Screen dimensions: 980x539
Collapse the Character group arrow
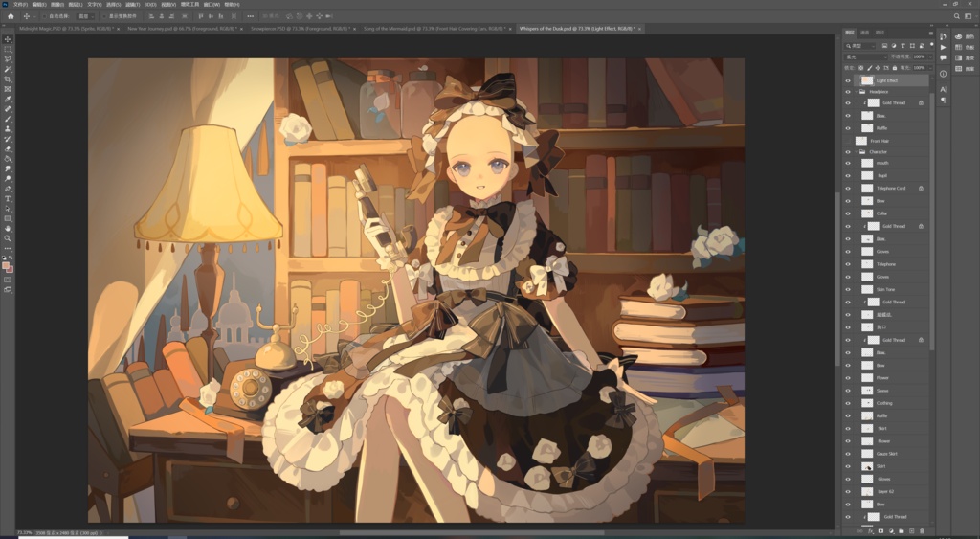coord(856,152)
